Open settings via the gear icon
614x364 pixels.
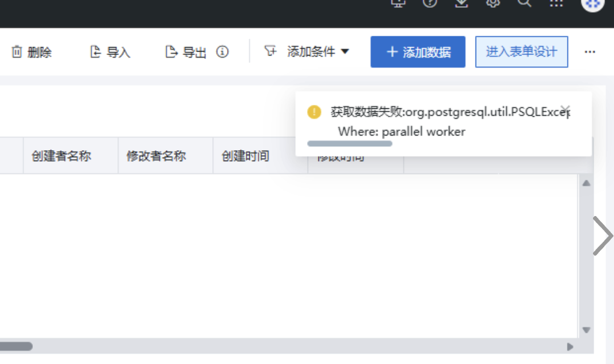click(x=493, y=3)
